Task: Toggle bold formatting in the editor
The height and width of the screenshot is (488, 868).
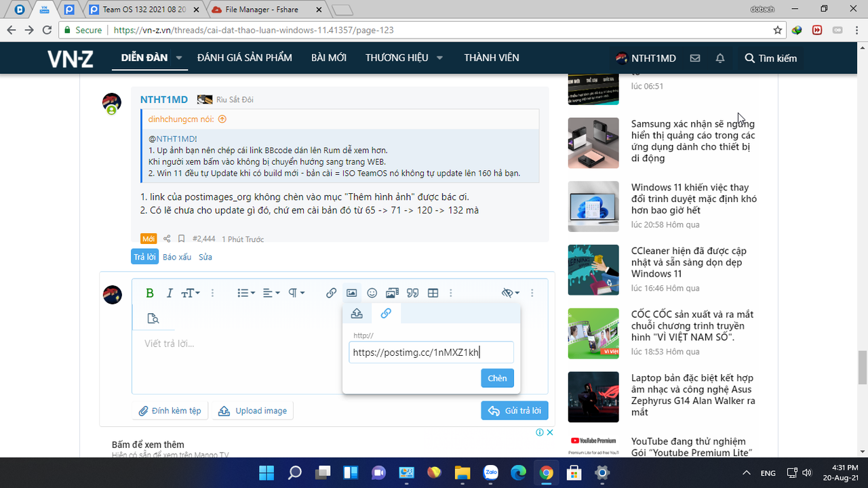Action: coord(150,293)
